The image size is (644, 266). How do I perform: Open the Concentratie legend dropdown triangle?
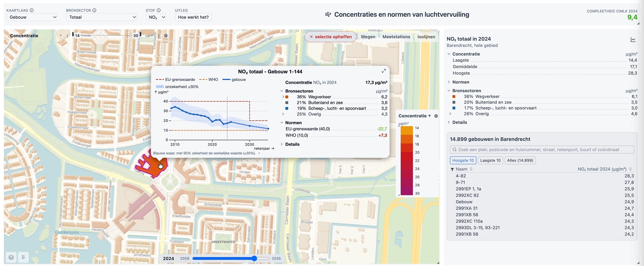[429, 116]
